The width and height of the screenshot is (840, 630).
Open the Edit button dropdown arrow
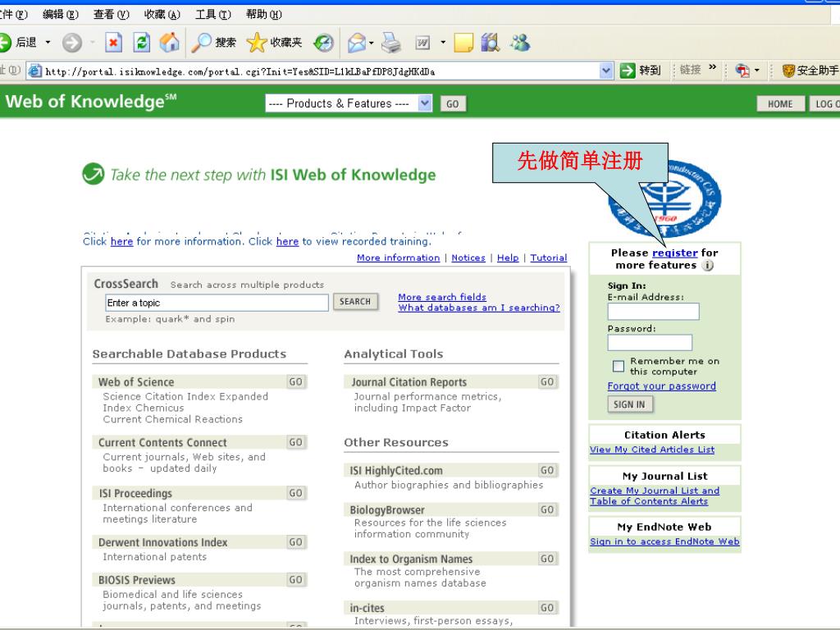443,43
